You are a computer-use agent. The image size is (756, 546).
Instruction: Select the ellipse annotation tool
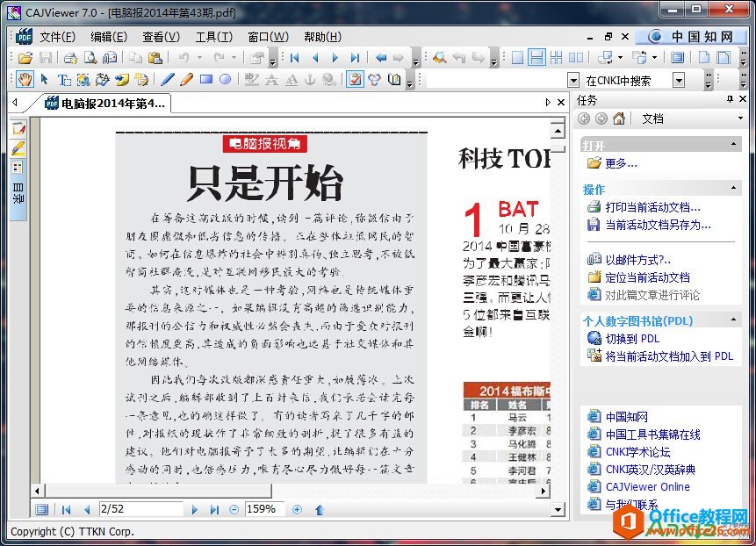pyautogui.click(x=227, y=79)
